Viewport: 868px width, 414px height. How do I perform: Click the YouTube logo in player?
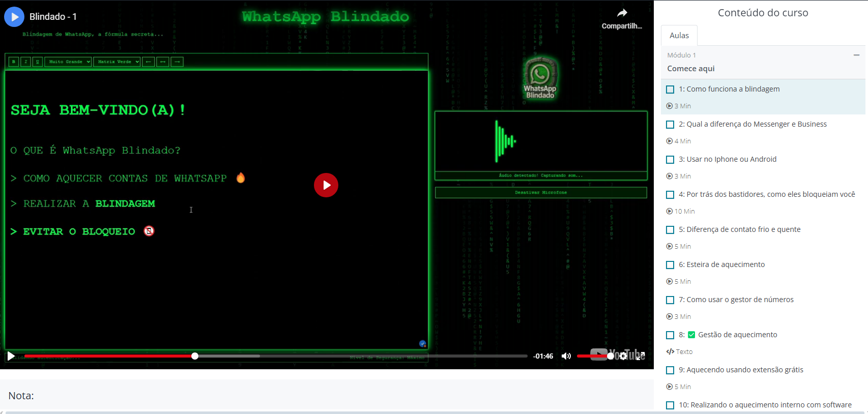point(617,354)
